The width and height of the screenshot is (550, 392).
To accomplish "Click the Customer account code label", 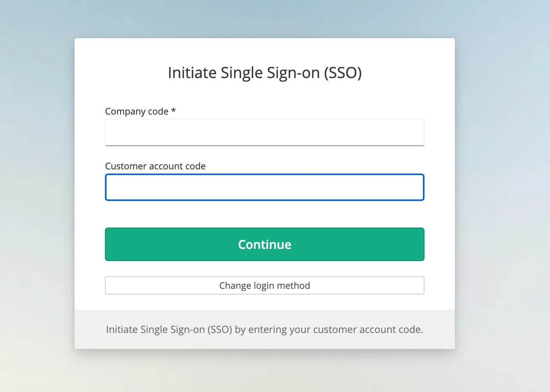I will tap(155, 166).
